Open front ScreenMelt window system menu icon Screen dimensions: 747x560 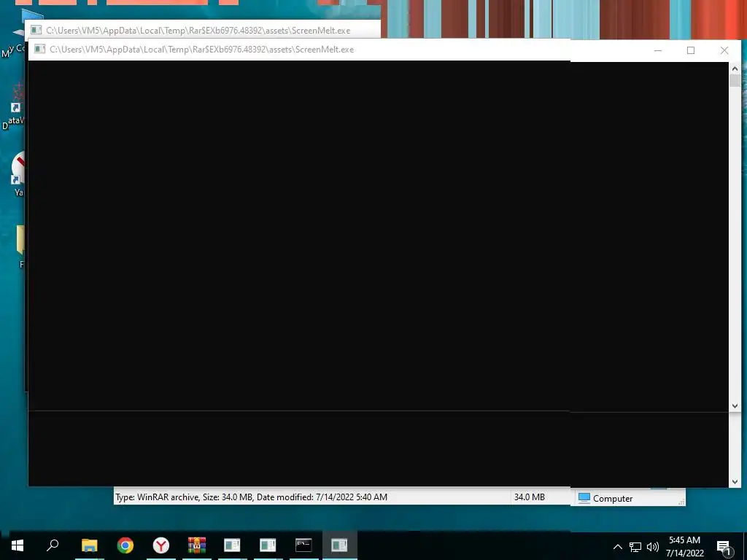(x=40, y=50)
